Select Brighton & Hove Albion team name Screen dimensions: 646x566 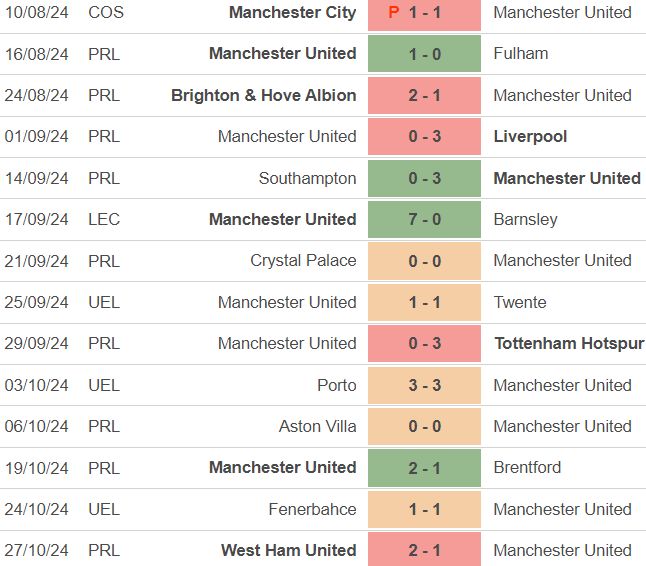(263, 96)
